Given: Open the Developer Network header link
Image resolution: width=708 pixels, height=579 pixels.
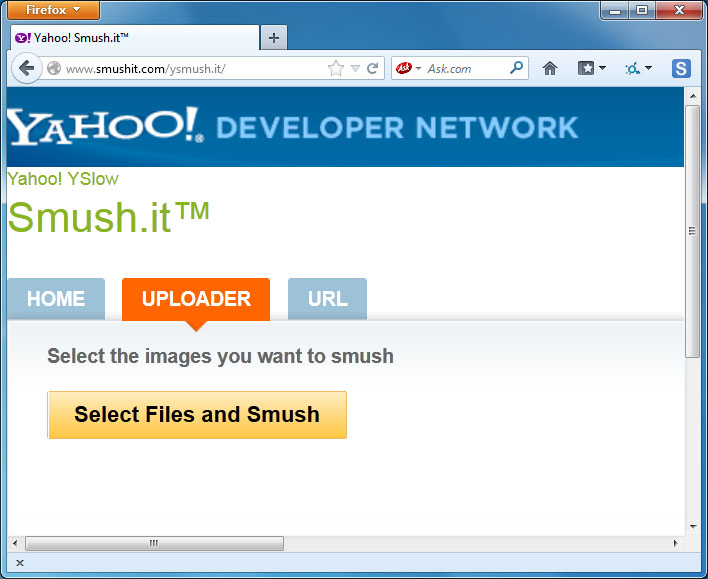Looking at the screenshot, I should click(397, 128).
